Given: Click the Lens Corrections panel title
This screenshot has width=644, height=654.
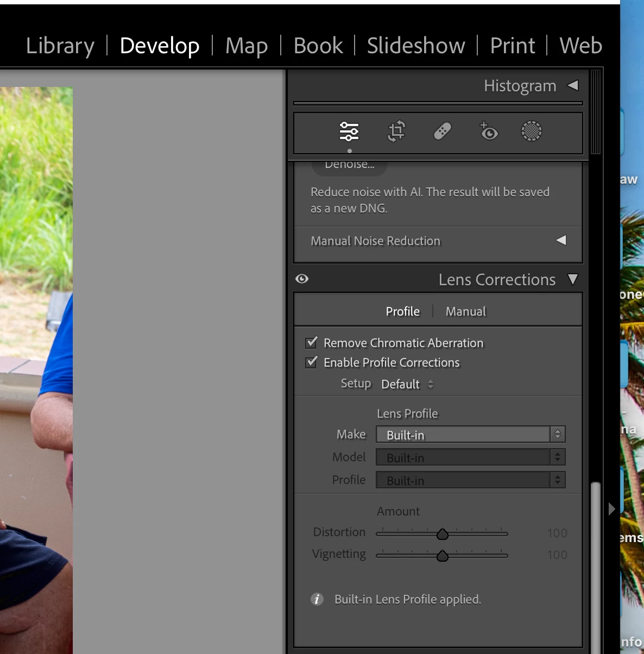Looking at the screenshot, I should [x=497, y=279].
